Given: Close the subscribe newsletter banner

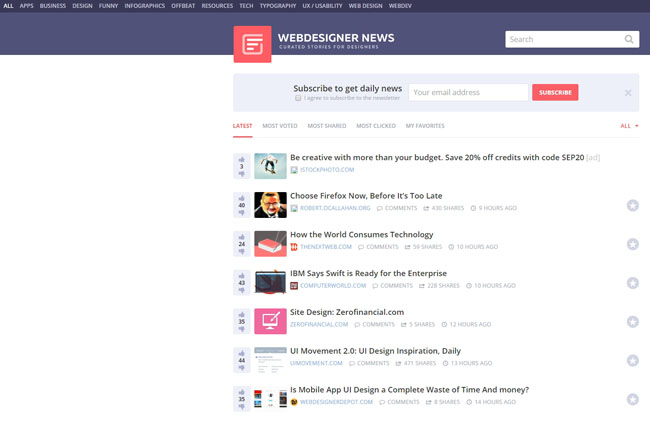Looking at the screenshot, I should point(628,93).
